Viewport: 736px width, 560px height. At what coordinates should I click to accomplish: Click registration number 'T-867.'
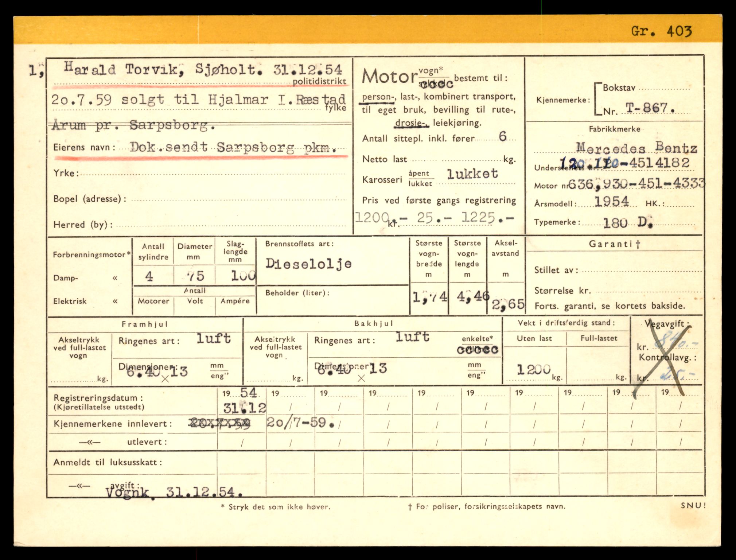click(651, 108)
